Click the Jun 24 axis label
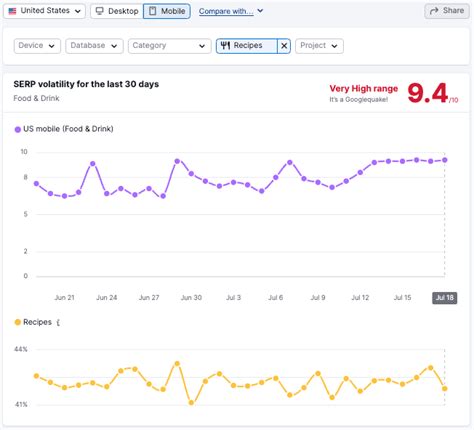474x430 pixels. coord(107,297)
